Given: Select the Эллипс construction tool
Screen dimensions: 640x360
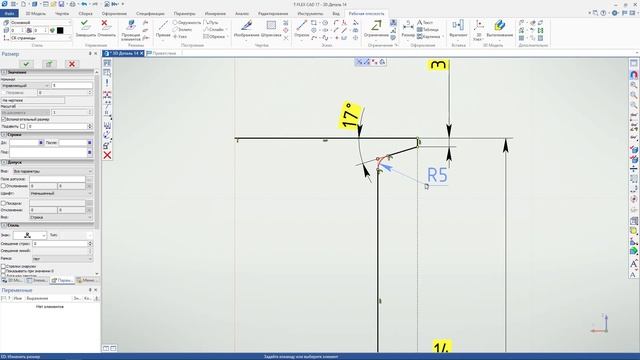Looking at the screenshot, I should [182, 29].
